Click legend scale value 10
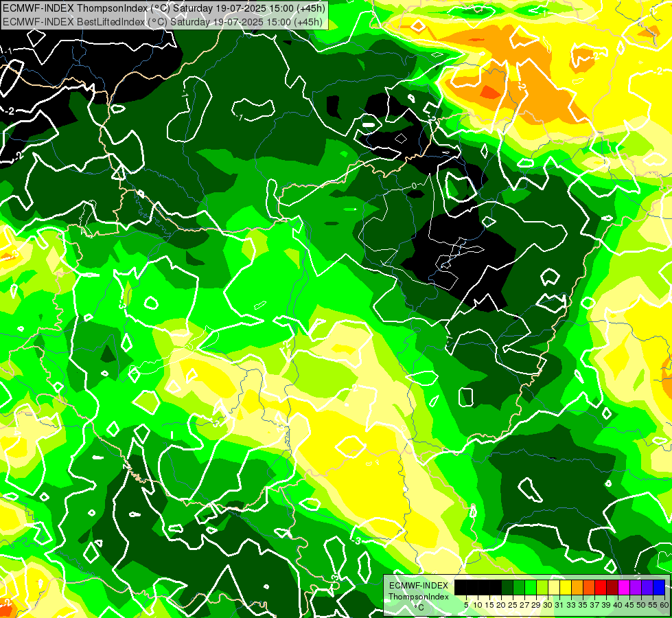The image size is (672, 618). click(x=478, y=605)
